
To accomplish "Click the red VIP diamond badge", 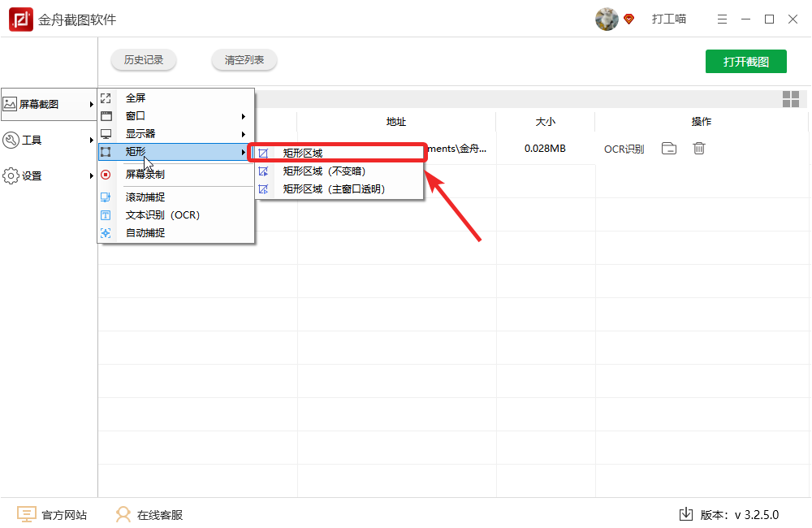I will 628,19.
